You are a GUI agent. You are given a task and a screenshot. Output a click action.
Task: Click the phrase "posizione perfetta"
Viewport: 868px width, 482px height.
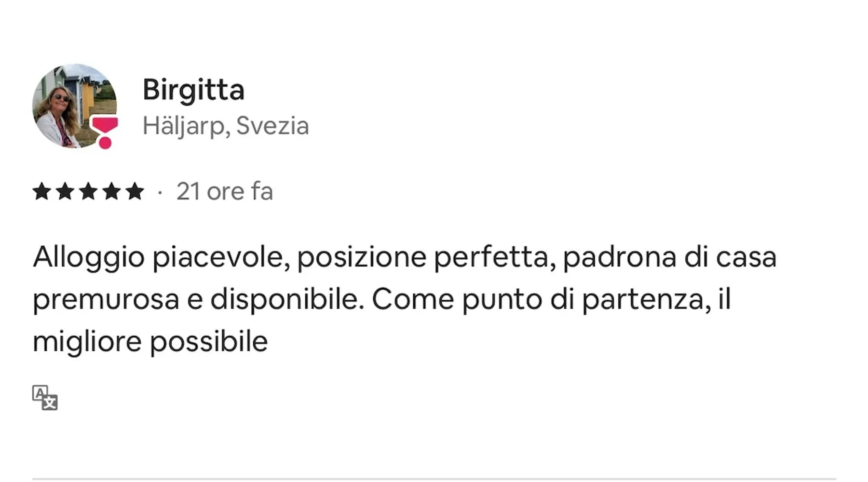coord(422,257)
